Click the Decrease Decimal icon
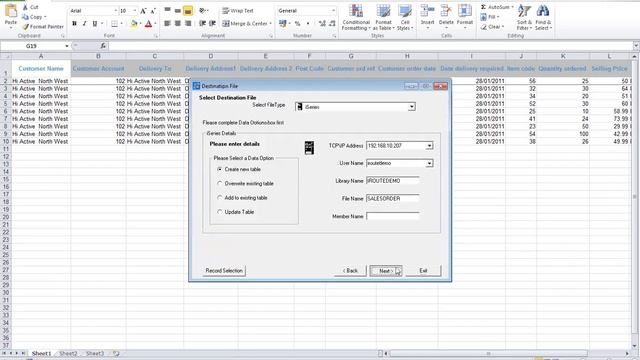Image resolution: width=640 pixels, height=360 pixels. pos(332,24)
